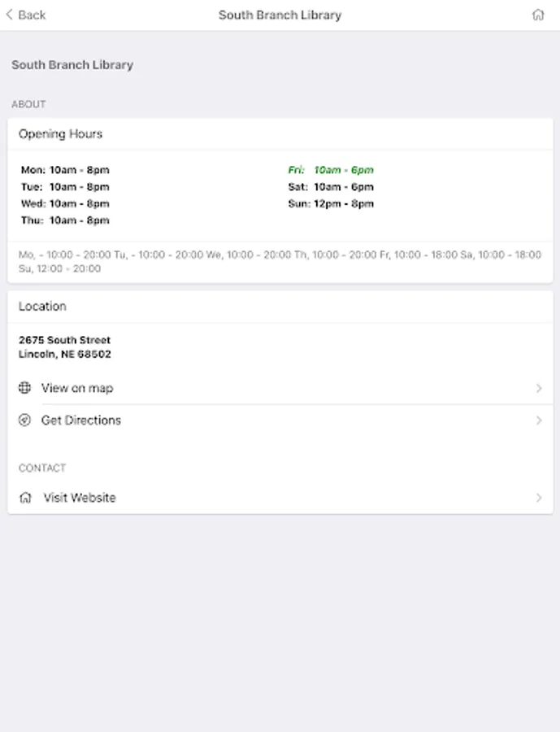The width and height of the screenshot is (560, 732).
Task: Go back using the Back label
Action: pyautogui.click(x=32, y=15)
